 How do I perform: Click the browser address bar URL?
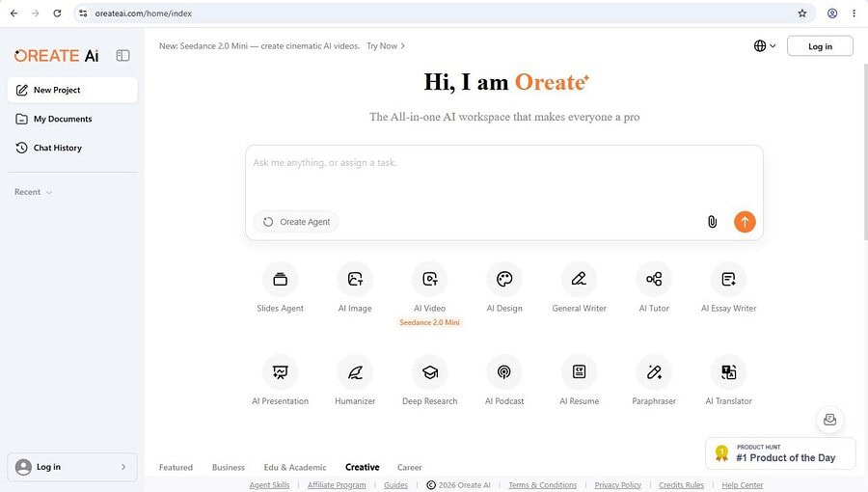click(x=144, y=14)
